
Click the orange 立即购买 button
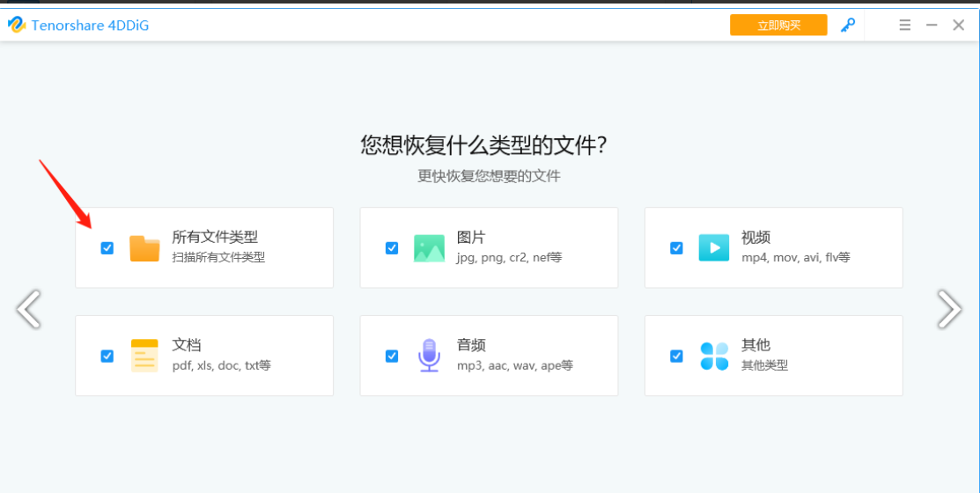[778, 25]
